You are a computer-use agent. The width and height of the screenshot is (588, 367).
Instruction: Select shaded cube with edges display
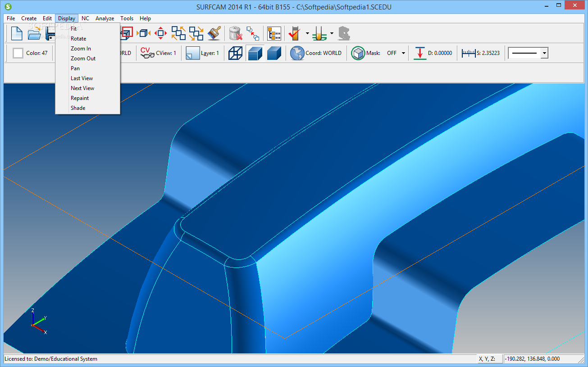pos(255,53)
